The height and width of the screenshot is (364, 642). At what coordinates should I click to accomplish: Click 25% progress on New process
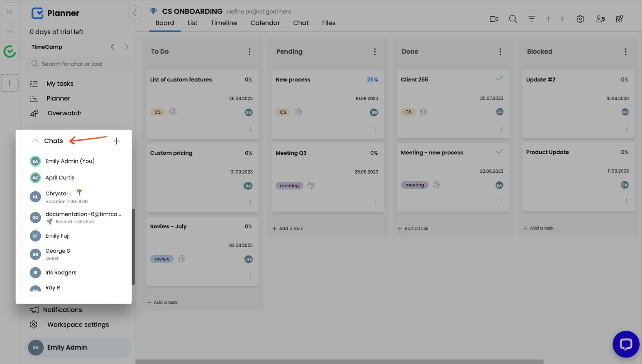[x=372, y=80]
